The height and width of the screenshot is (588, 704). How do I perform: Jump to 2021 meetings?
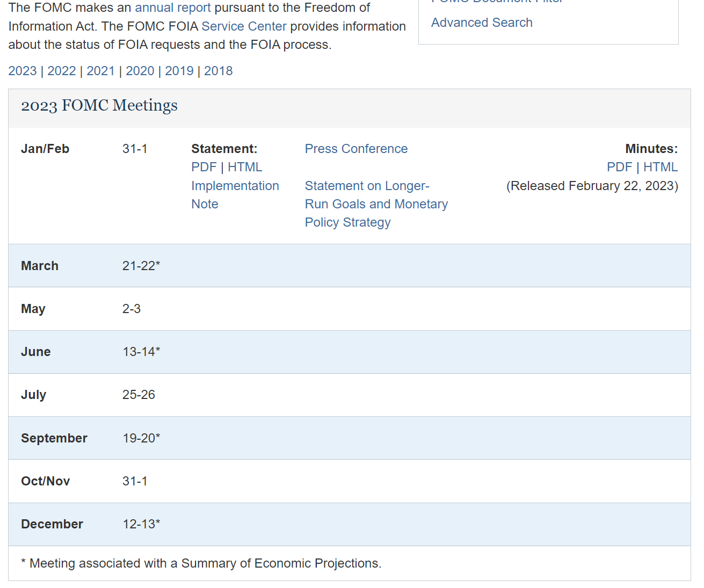101,71
